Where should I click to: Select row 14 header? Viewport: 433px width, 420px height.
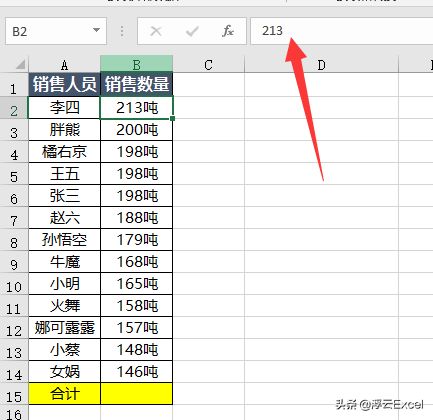coord(14,372)
